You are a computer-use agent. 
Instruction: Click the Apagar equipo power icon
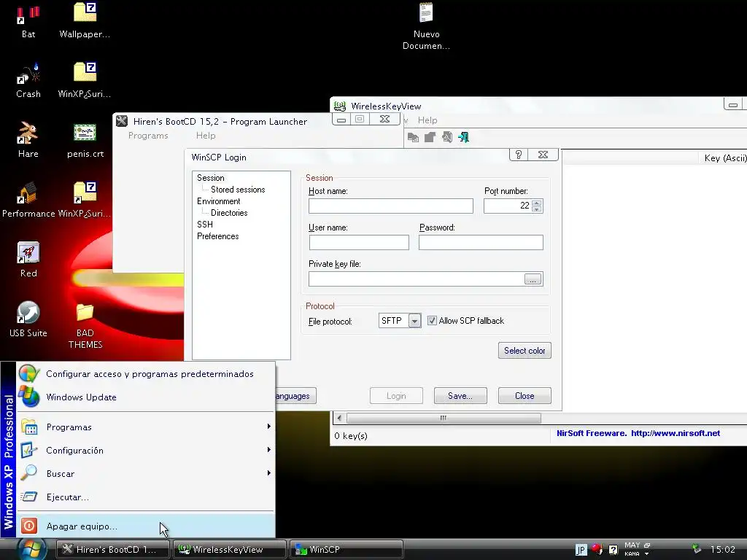coord(28,526)
